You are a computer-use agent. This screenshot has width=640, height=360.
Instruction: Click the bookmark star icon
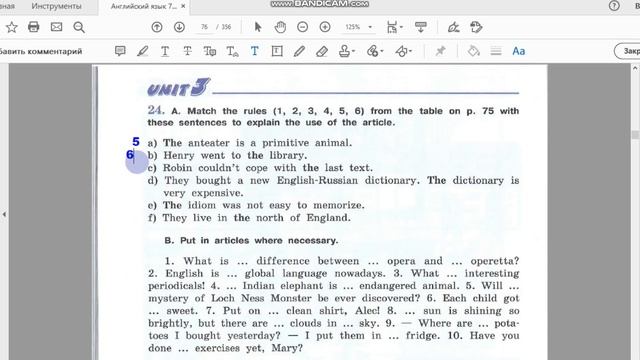(x=11, y=27)
